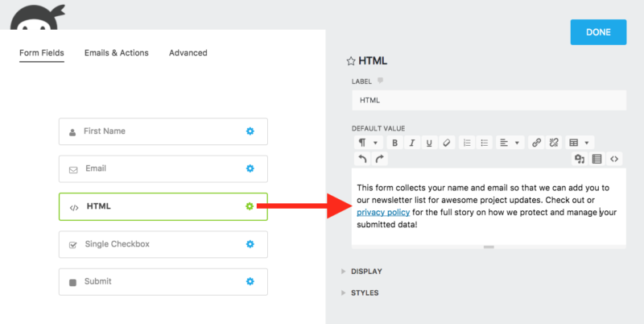Click the eraser clear formatting icon

tap(447, 143)
